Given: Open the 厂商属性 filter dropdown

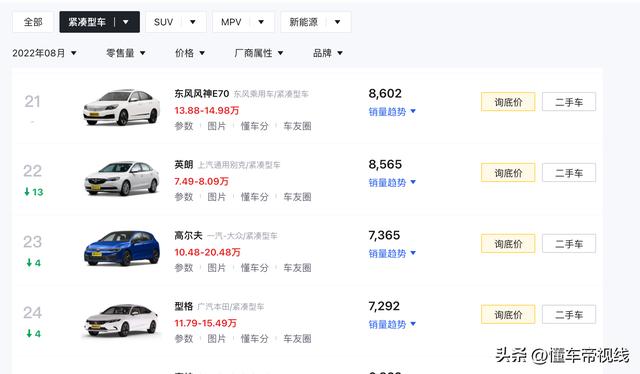Looking at the screenshot, I should (259, 53).
